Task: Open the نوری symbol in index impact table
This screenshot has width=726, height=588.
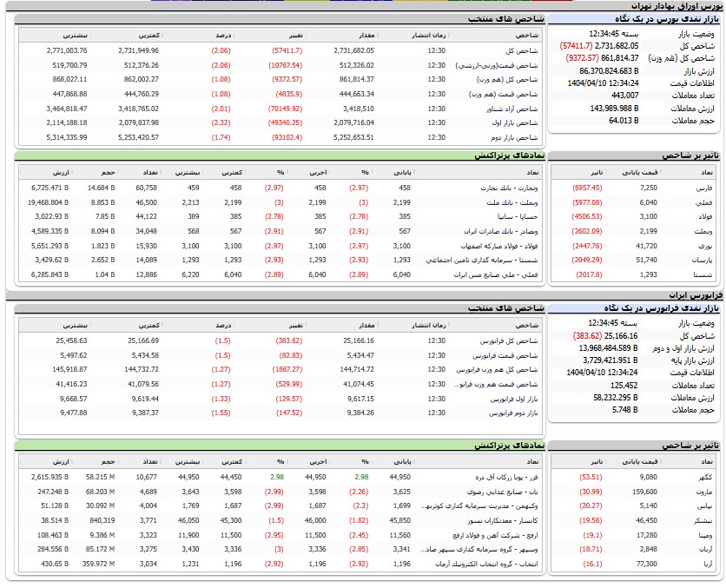Action: click(x=705, y=246)
